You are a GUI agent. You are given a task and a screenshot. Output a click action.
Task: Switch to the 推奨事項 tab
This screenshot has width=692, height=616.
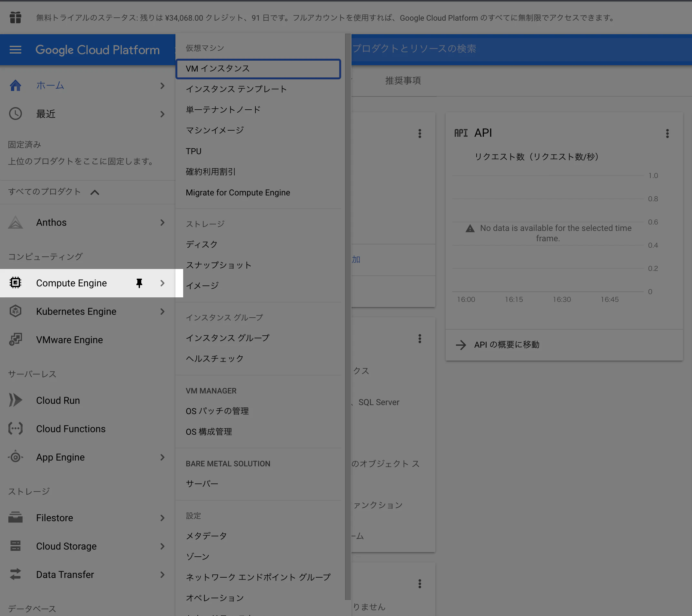click(x=403, y=81)
